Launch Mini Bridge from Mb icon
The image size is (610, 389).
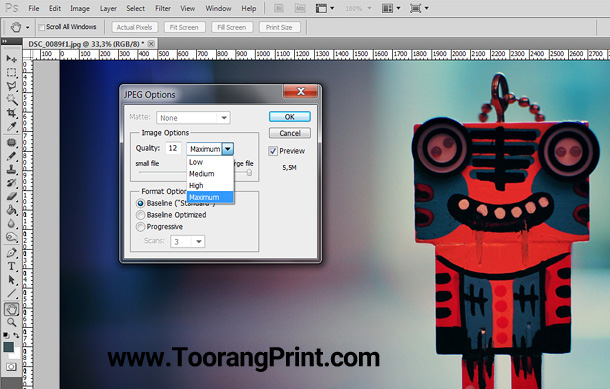tap(300, 8)
